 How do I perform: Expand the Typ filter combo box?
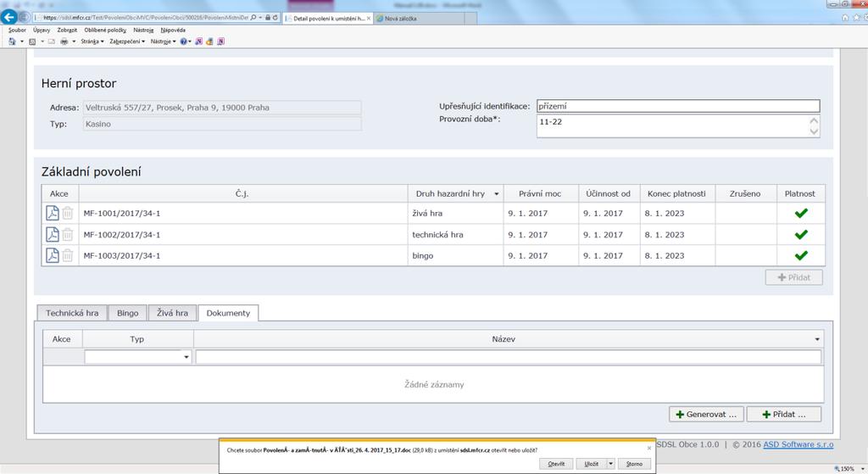[x=186, y=357]
